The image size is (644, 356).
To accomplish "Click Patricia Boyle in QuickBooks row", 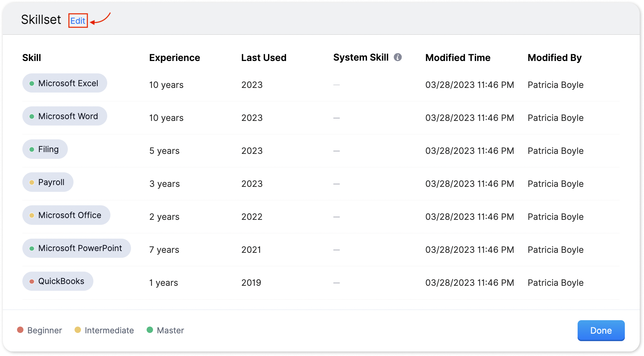I will tap(556, 283).
